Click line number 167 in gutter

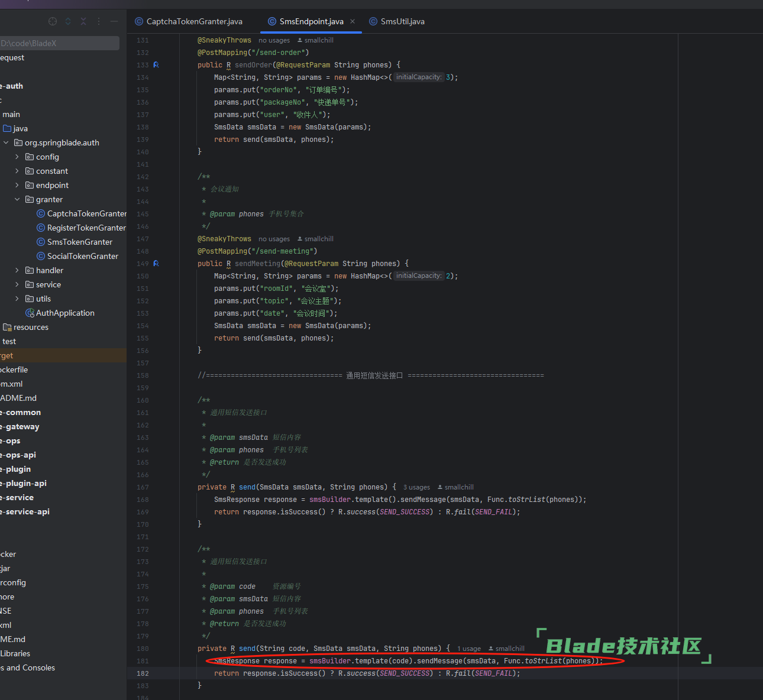click(143, 487)
